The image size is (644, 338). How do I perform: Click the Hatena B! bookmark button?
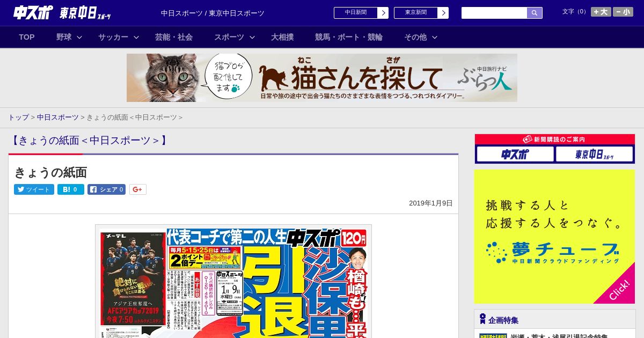[71, 189]
